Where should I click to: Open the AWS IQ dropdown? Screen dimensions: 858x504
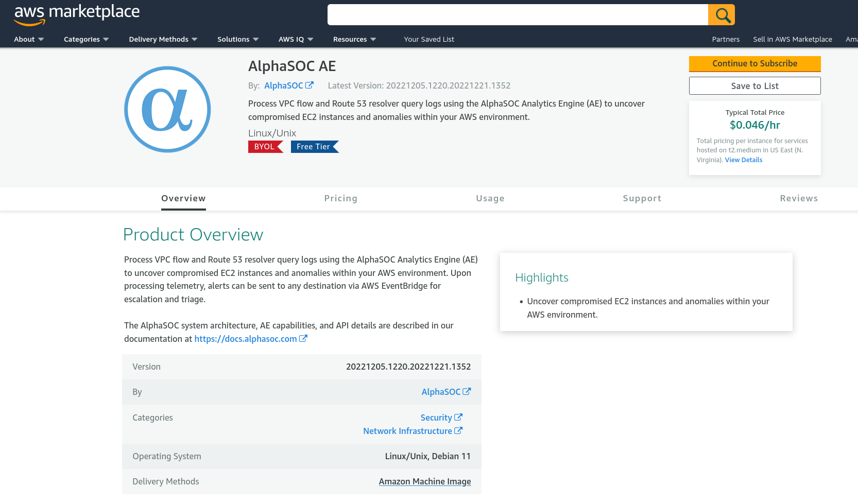[x=296, y=39]
